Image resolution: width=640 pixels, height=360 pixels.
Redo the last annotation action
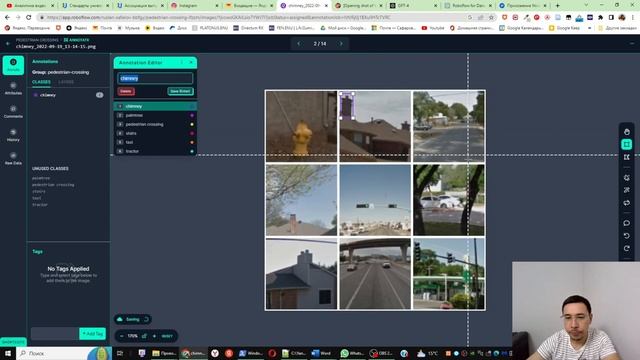click(x=627, y=249)
